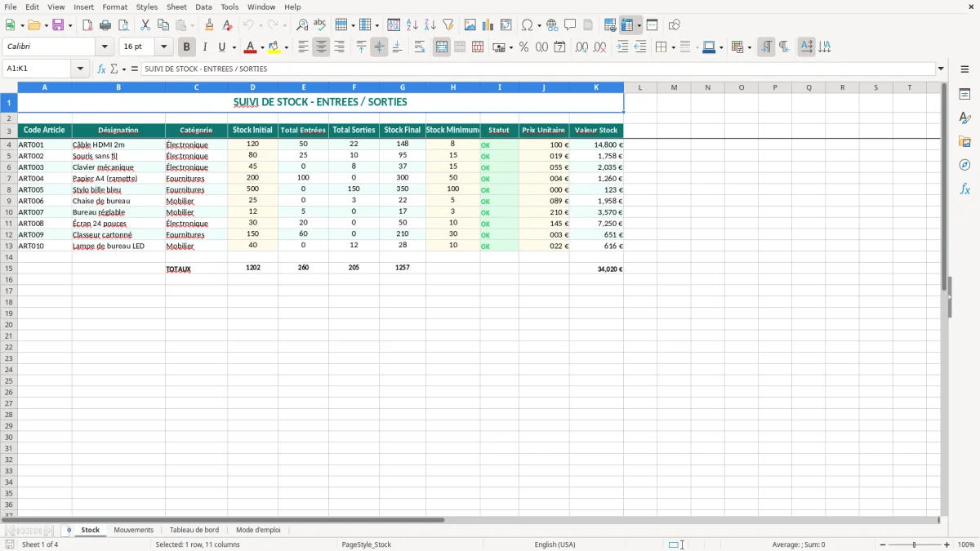This screenshot has height=551, width=980.
Task: Click the AutoFilter funnel icon
Action: (448, 25)
